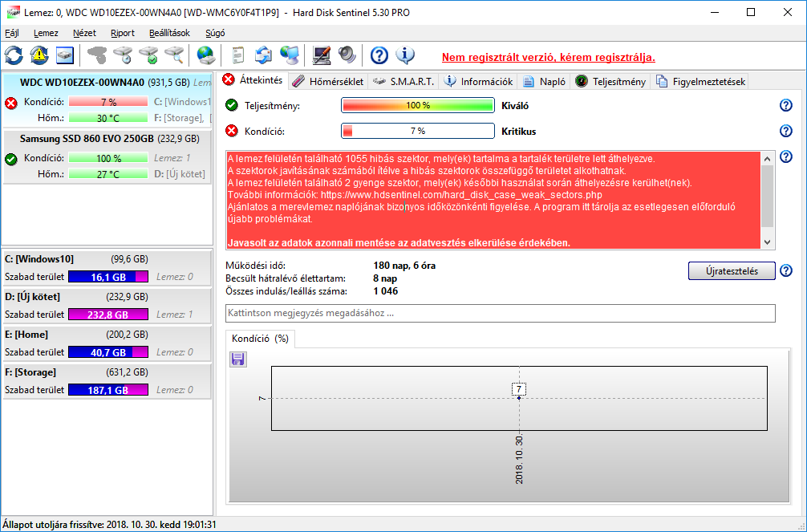
Task: Select the F: [Storage] partition entry
Action: 107,381
